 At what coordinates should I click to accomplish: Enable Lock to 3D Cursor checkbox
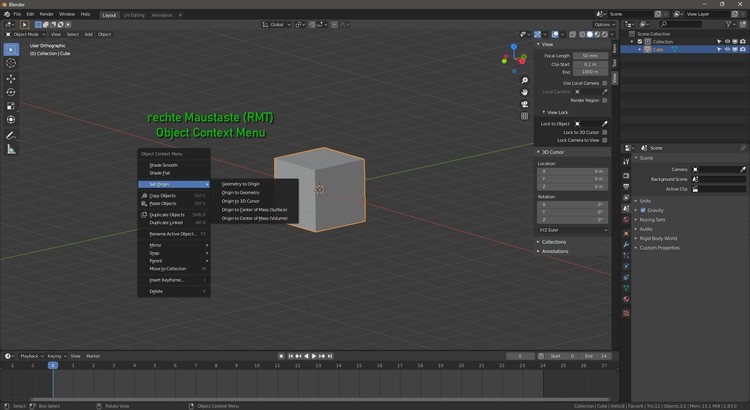click(605, 133)
